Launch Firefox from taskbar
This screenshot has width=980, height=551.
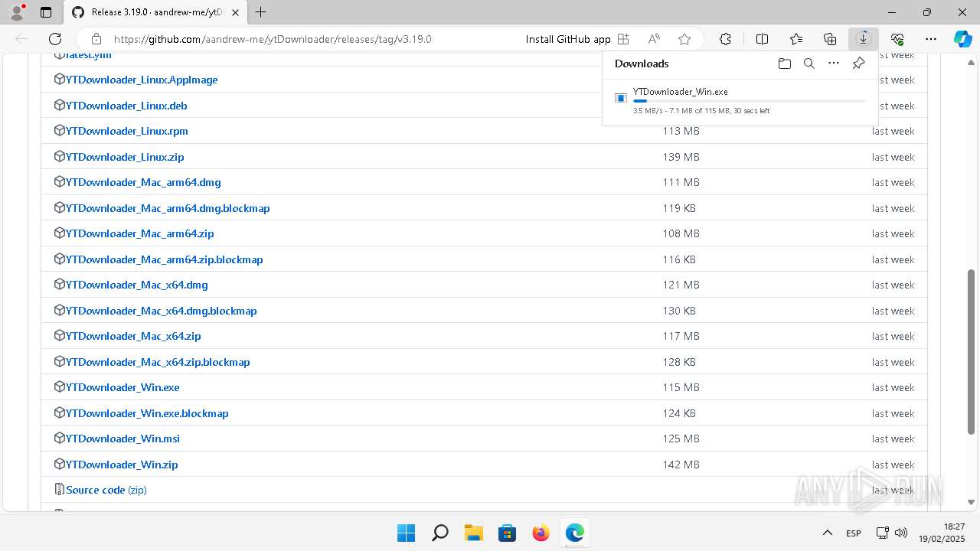coord(541,533)
